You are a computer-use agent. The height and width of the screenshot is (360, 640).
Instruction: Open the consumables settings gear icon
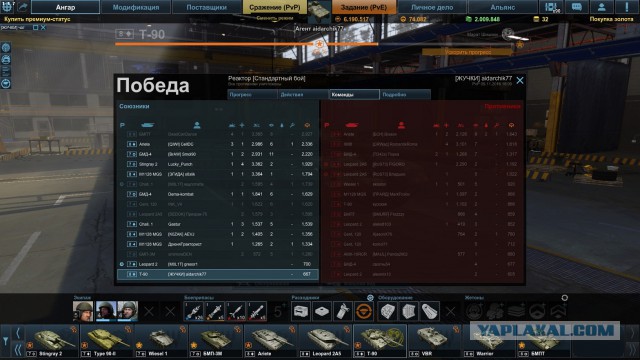pos(370,298)
